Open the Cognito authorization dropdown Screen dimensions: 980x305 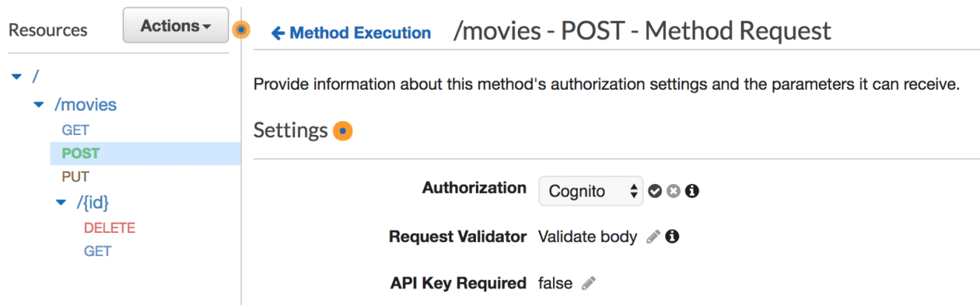coord(590,191)
